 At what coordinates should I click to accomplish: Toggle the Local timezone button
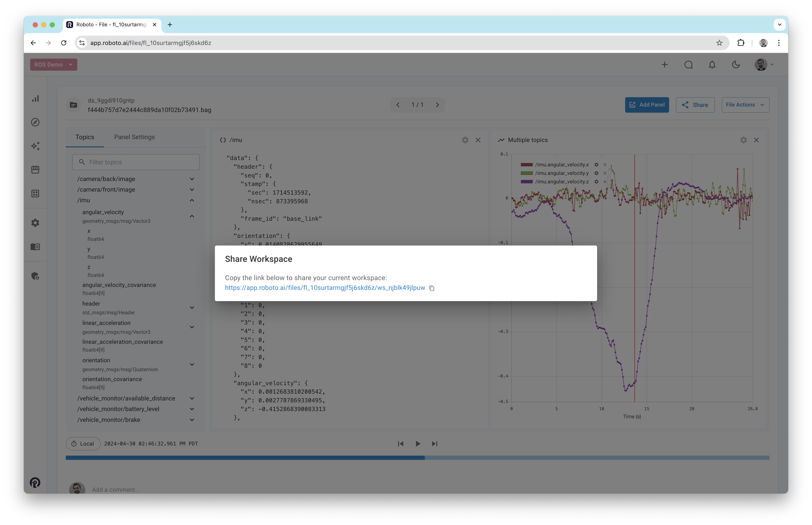click(83, 444)
